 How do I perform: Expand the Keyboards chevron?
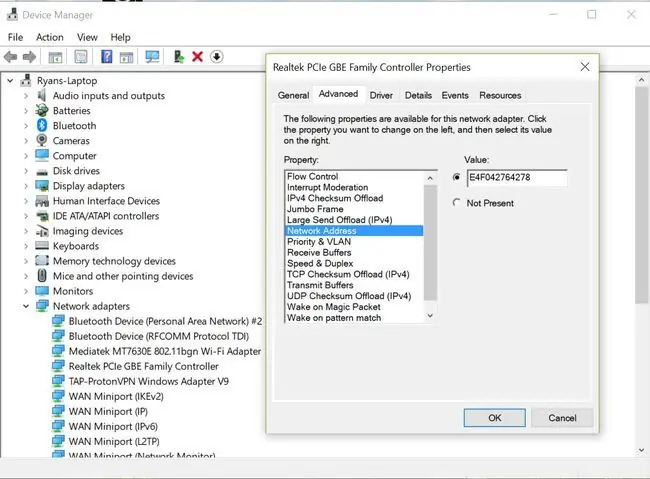(x=26, y=246)
